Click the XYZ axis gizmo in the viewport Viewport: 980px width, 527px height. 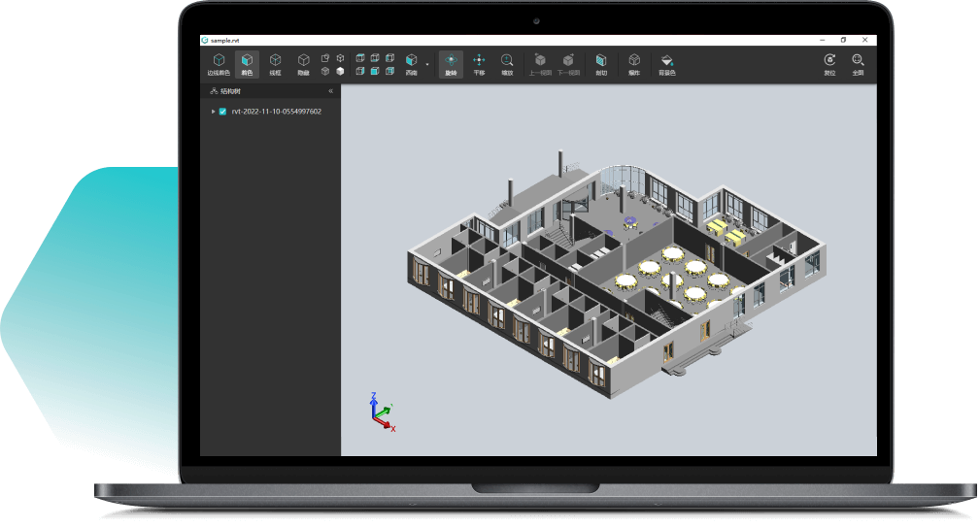click(x=381, y=412)
